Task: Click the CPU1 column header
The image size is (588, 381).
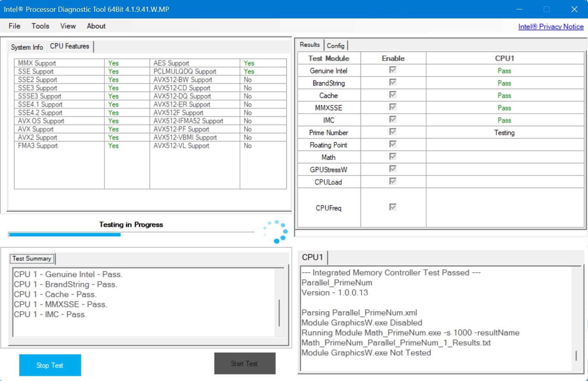Action: pos(505,58)
